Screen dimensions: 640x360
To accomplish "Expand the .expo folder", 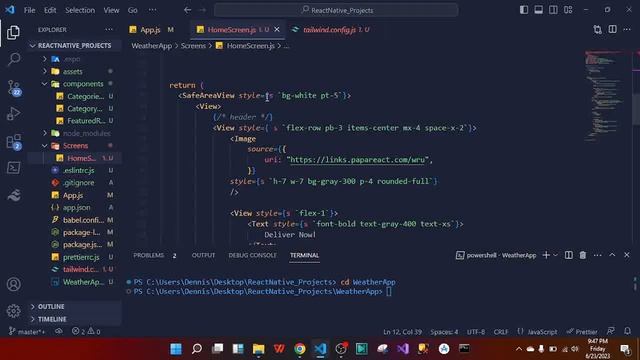I will 75,59.
